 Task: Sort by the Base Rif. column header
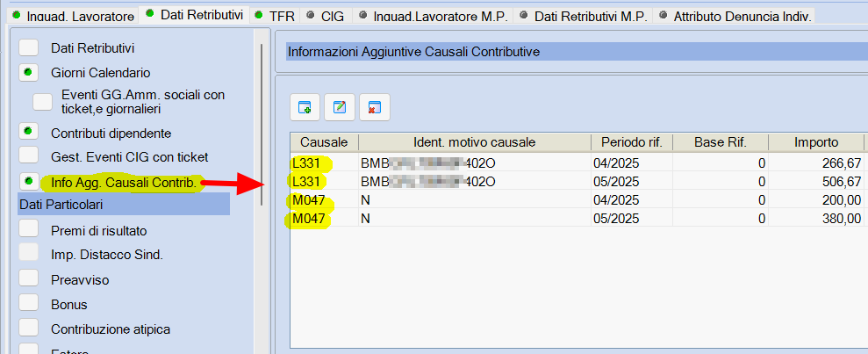coord(721,142)
